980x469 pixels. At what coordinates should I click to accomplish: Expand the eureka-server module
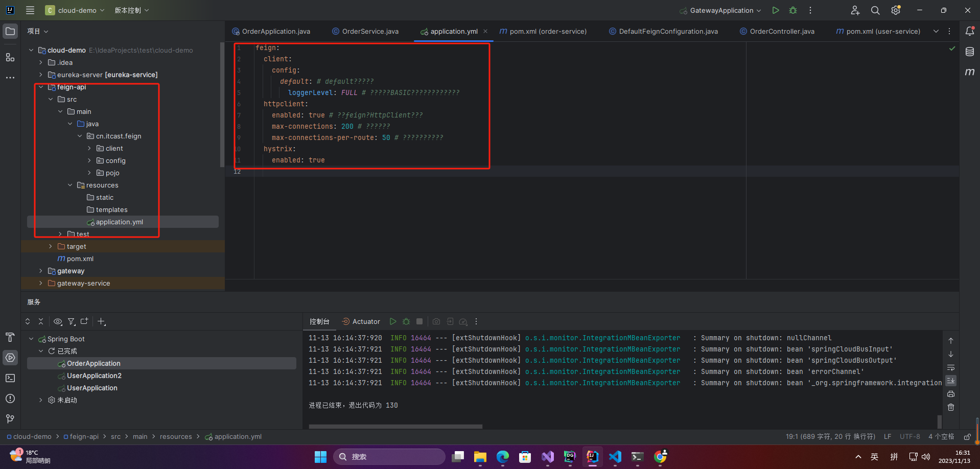(41, 75)
